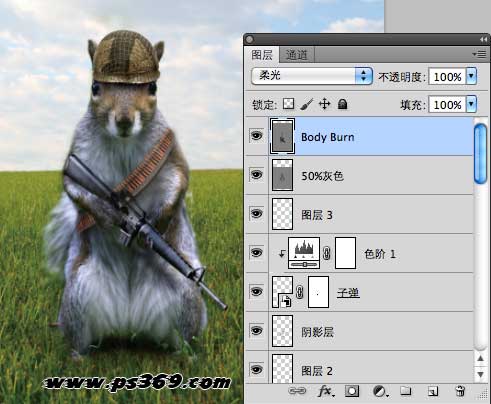The image size is (491, 404).
Task: Toggle lock all padlock icon
Action: 343,104
